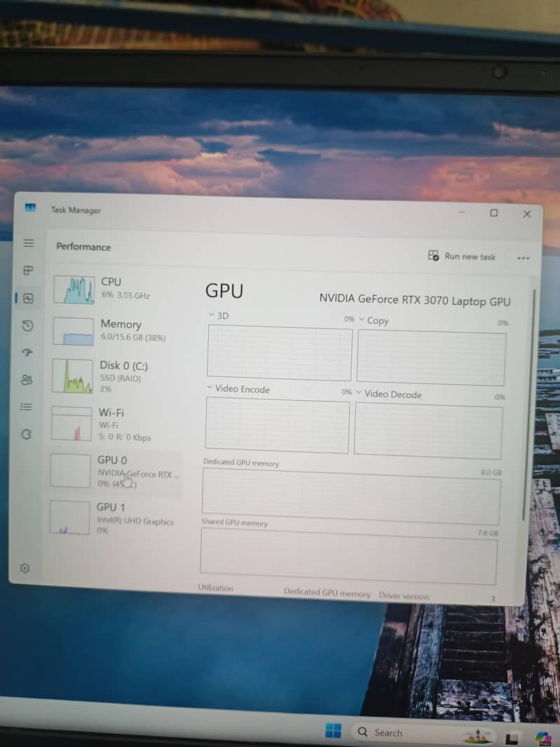This screenshot has height=747, width=560.
Task: Select the GPU 0 NVIDIA entry
Action: pyautogui.click(x=116, y=471)
